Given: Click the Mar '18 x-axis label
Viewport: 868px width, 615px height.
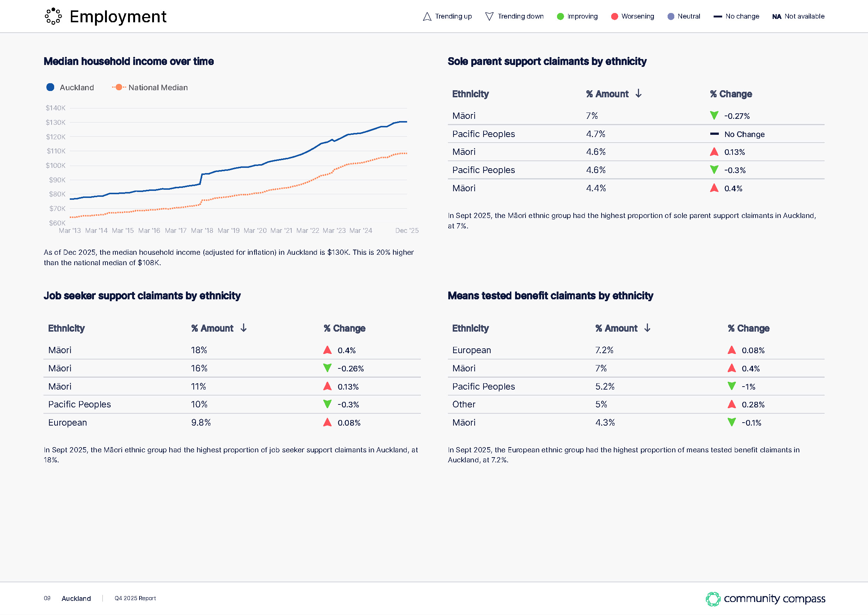Looking at the screenshot, I should tap(202, 231).
